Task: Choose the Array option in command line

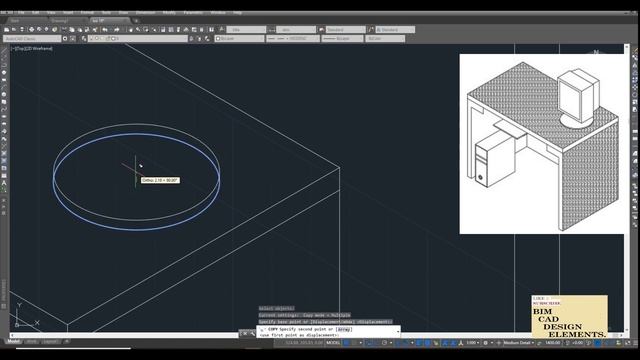Action: (x=344, y=329)
